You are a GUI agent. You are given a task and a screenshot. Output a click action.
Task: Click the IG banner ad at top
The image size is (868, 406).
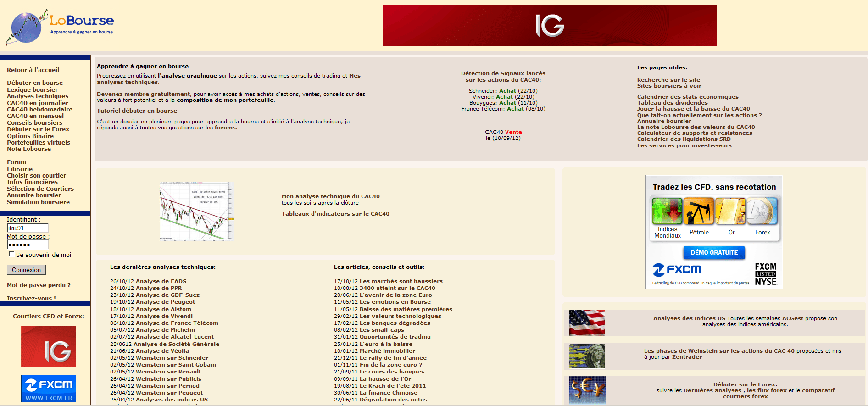click(x=550, y=26)
